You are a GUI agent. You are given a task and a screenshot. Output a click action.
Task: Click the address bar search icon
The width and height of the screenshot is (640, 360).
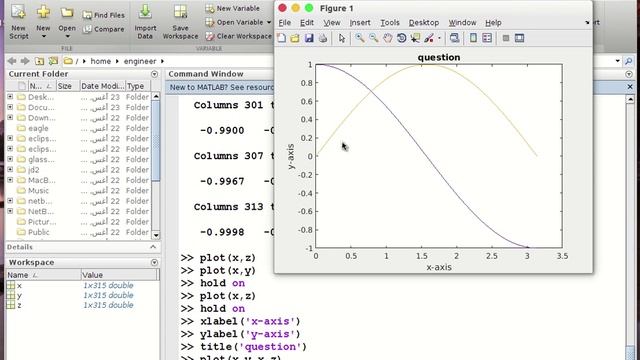[x=629, y=61]
